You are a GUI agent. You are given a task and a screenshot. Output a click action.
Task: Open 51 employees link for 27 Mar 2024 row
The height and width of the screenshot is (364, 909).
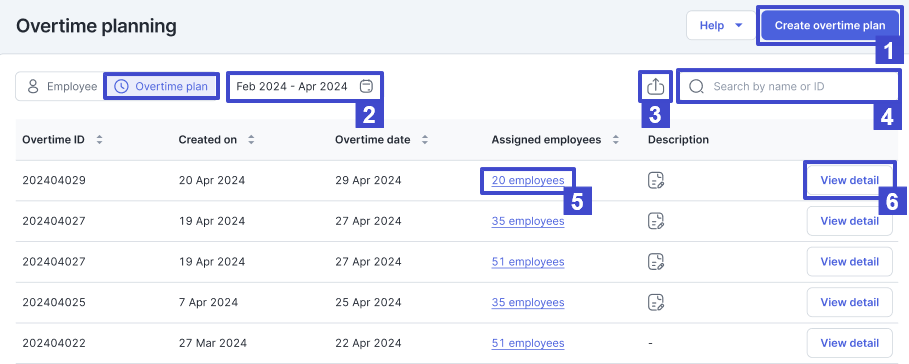pos(528,343)
